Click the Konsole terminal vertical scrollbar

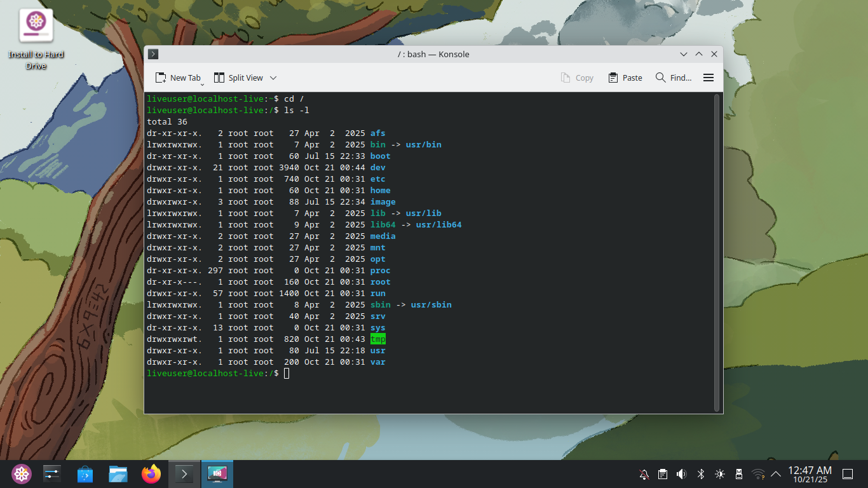tap(717, 252)
